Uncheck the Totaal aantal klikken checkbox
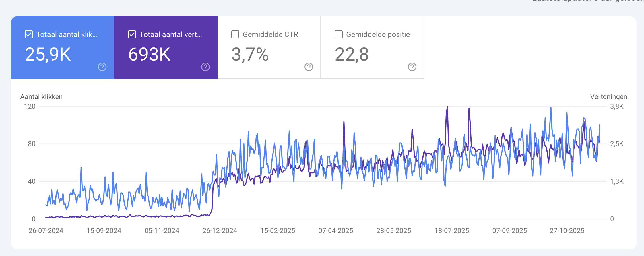The height and width of the screenshot is (256, 644). [x=29, y=34]
